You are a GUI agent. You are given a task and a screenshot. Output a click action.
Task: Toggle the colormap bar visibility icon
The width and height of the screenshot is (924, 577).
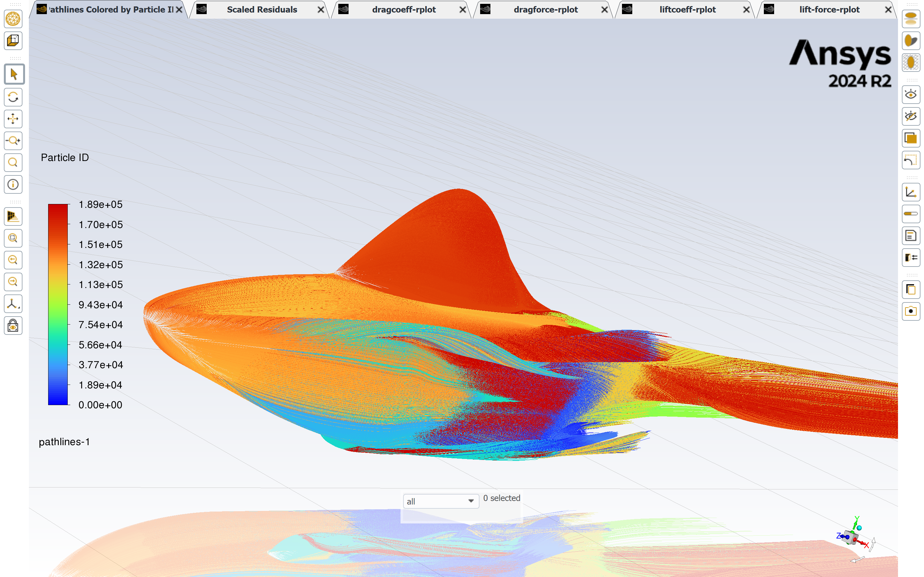click(911, 214)
